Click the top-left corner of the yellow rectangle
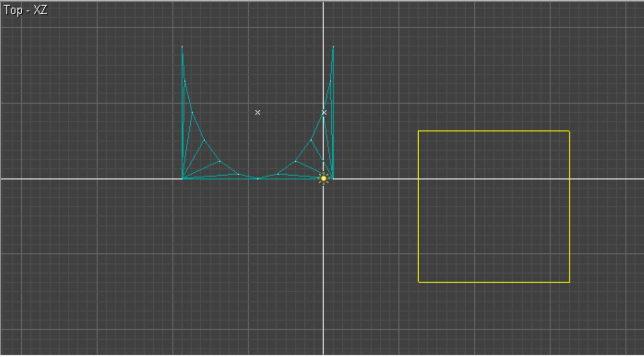 (x=418, y=131)
